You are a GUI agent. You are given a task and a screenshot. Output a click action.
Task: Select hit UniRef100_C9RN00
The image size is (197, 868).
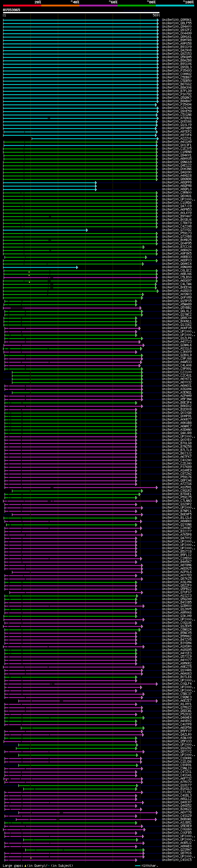tap(177, 193)
